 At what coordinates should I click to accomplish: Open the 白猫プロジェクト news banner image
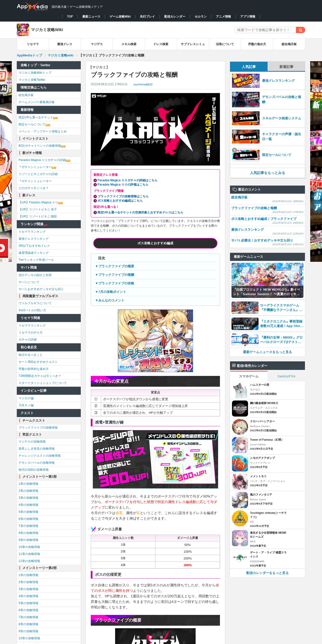267,280
